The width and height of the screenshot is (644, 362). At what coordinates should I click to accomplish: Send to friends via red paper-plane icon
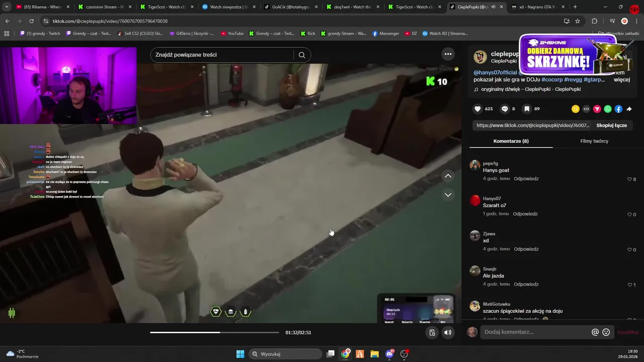597,109
